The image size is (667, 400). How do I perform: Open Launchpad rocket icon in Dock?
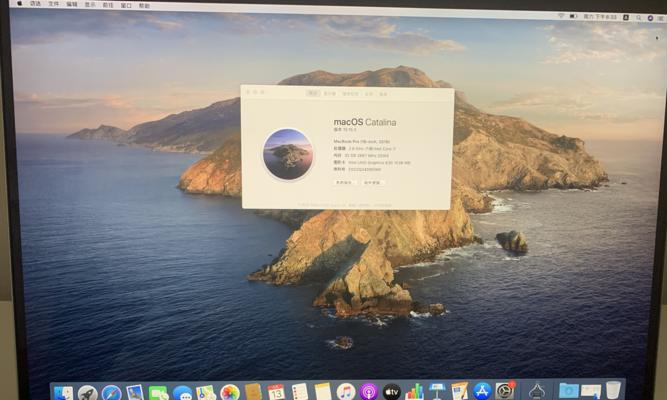pyautogui.click(x=88, y=393)
